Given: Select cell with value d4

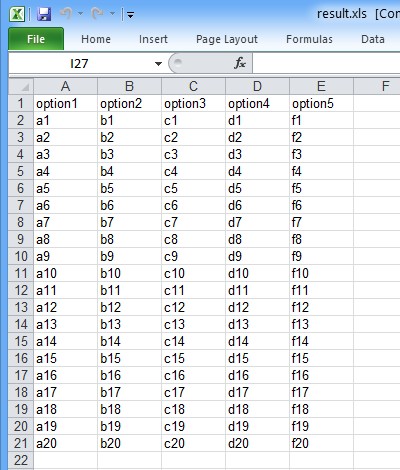Looking at the screenshot, I should (x=257, y=171).
